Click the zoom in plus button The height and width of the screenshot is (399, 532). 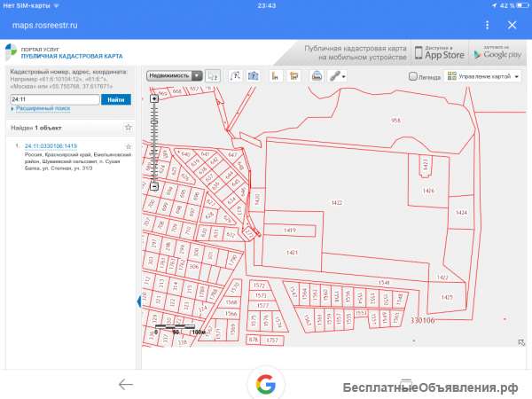coord(154,98)
